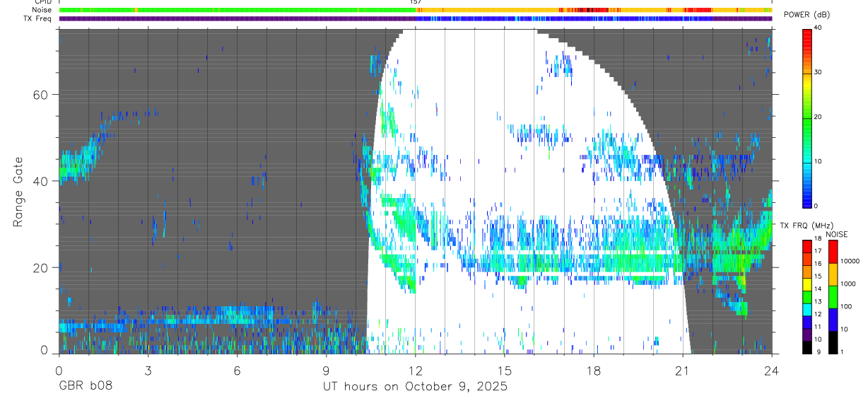868x401 pixels.
Task: Click the '40' range gate tick label
Action: click(40, 181)
